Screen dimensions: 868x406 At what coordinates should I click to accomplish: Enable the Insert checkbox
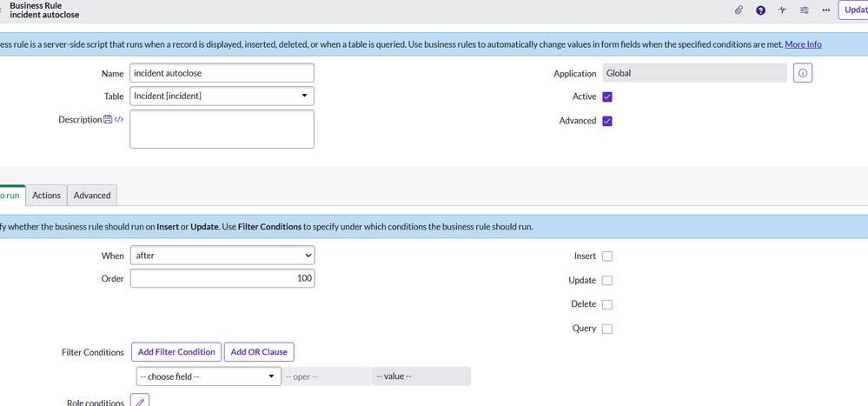[607, 256]
